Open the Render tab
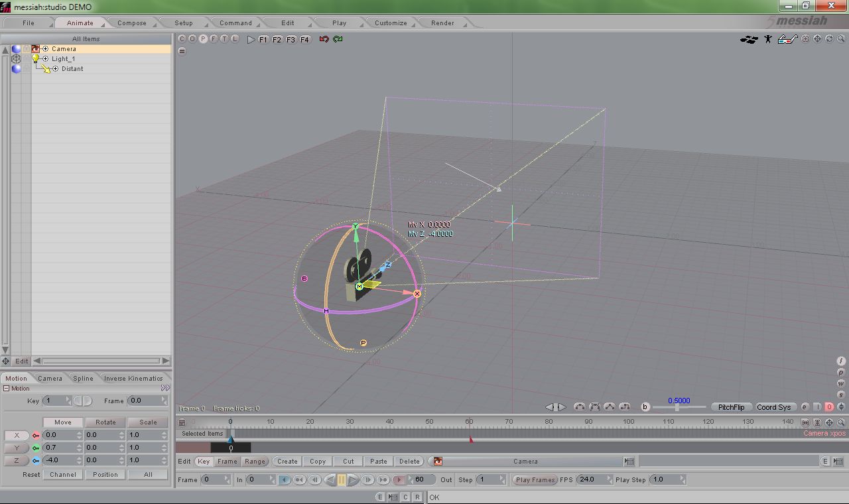 click(442, 23)
